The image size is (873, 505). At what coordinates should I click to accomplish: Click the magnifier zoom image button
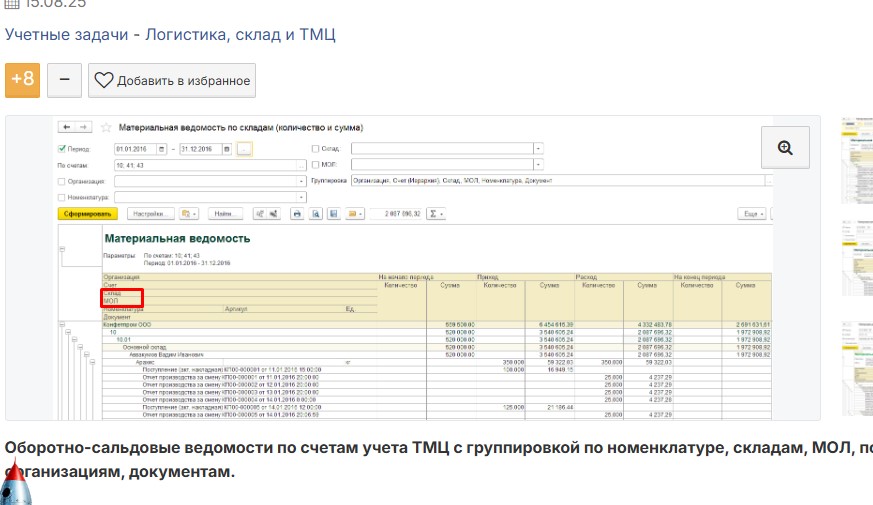(785, 148)
